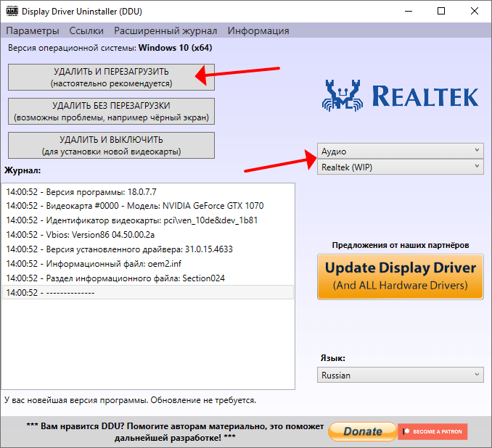
Task: Open the Параметры menu
Action: pos(33,30)
